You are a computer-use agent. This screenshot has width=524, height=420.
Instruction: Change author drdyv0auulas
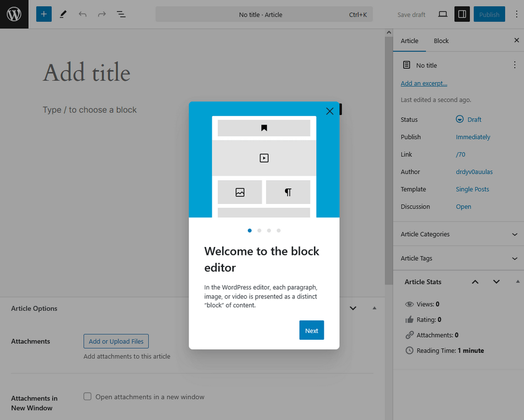tap(474, 171)
